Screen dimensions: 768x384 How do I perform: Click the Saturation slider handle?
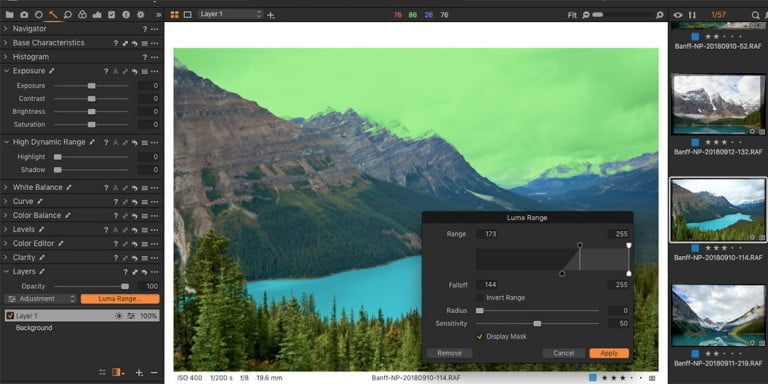pyautogui.click(x=92, y=125)
